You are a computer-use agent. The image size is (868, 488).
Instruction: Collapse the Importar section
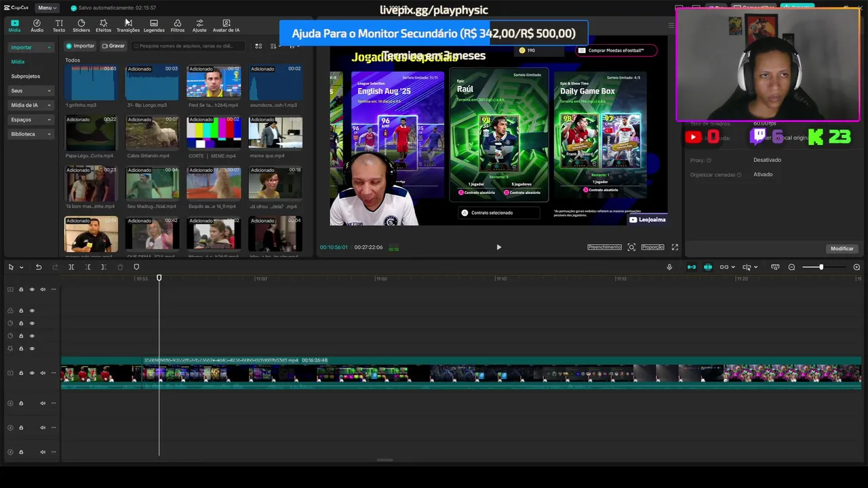tap(31, 47)
